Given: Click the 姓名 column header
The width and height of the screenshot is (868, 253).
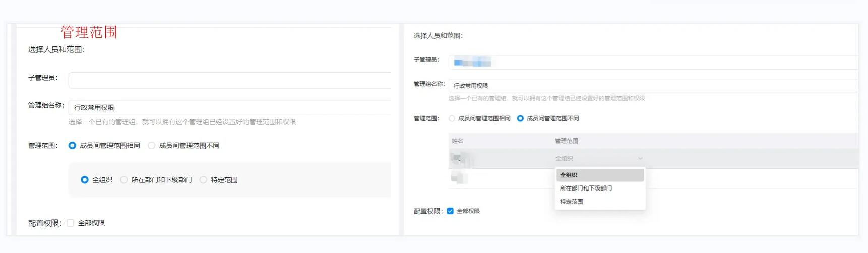Looking at the screenshot, I should tap(457, 141).
